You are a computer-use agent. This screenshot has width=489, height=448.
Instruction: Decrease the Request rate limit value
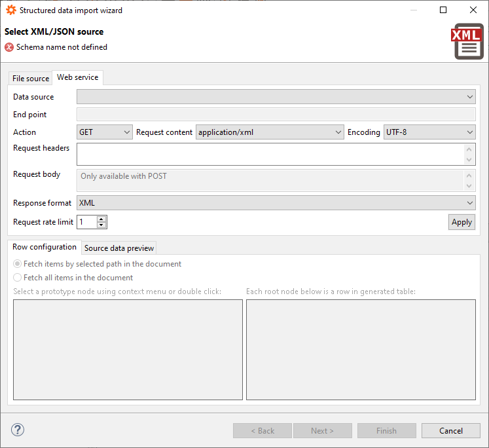(101, 225)
